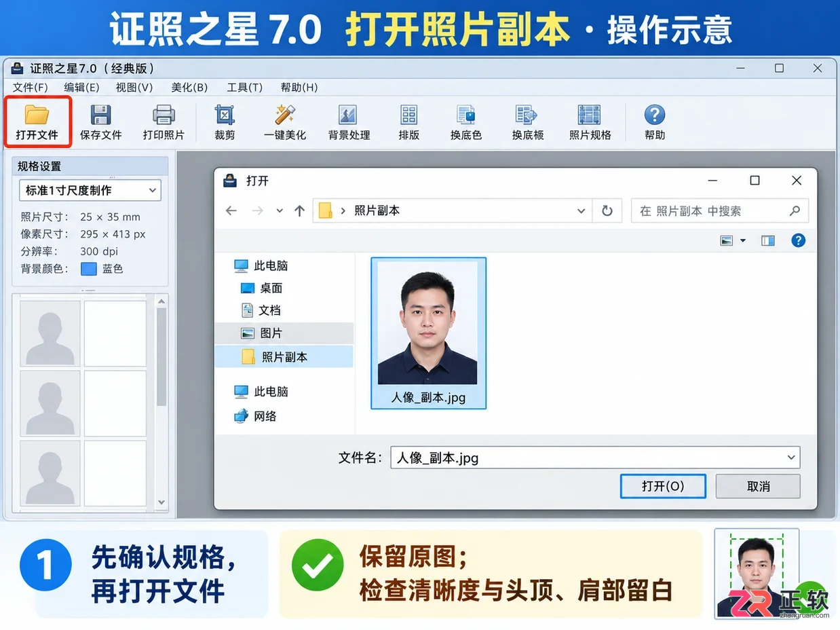Close the 打开 dialog
This screenshot has width=840, height=630.
tap(797, 181)
